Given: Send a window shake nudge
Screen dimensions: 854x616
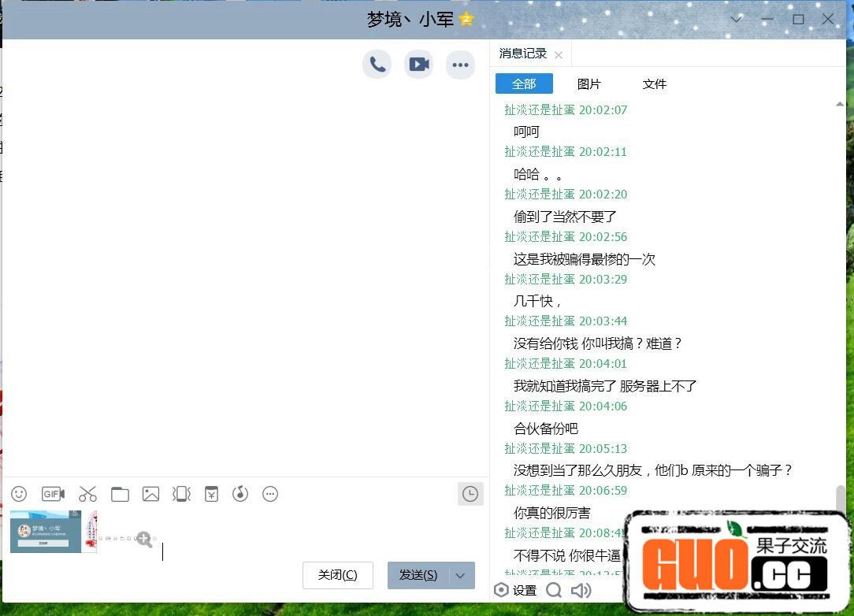Looking at the screenshot, I should 181,494.
